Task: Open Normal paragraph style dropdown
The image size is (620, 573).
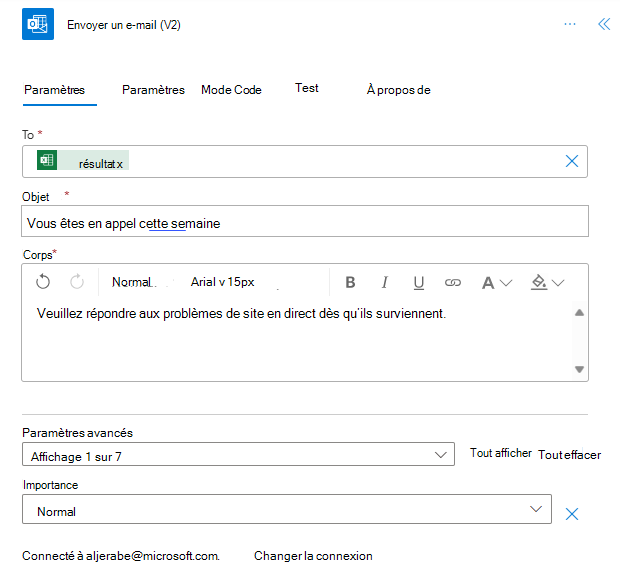Action: [x=134, y=282]
